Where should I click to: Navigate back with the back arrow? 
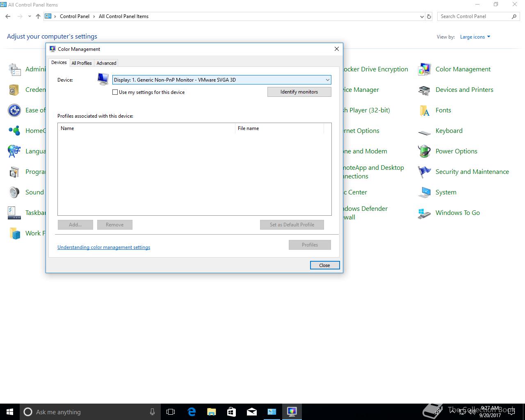(8, 16)
